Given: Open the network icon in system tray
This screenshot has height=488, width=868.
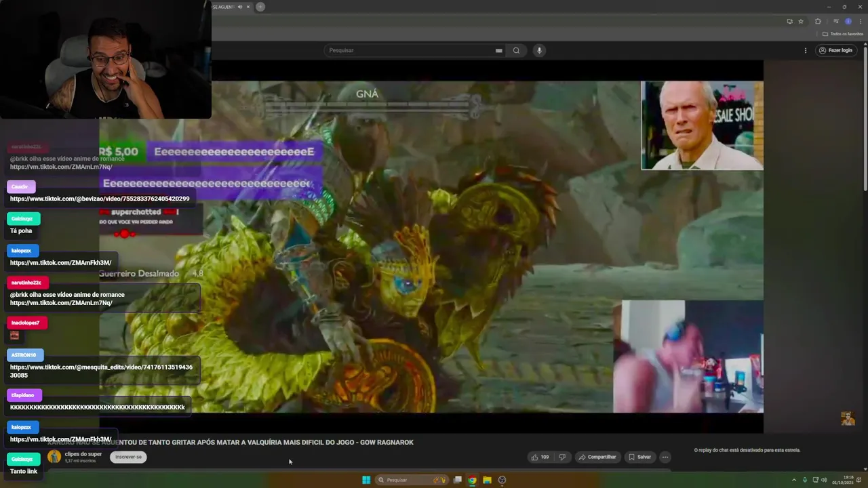Looking at the screenshot, I should click(x=815, y=480).
